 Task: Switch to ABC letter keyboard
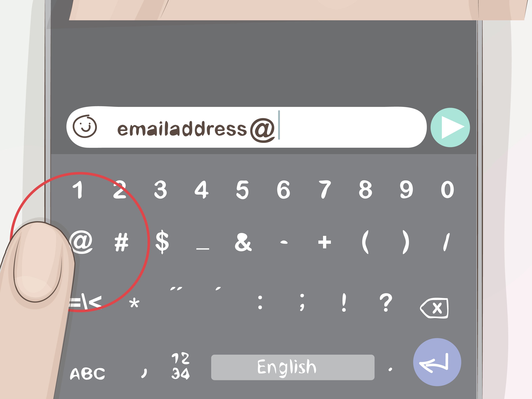(87, 374)
